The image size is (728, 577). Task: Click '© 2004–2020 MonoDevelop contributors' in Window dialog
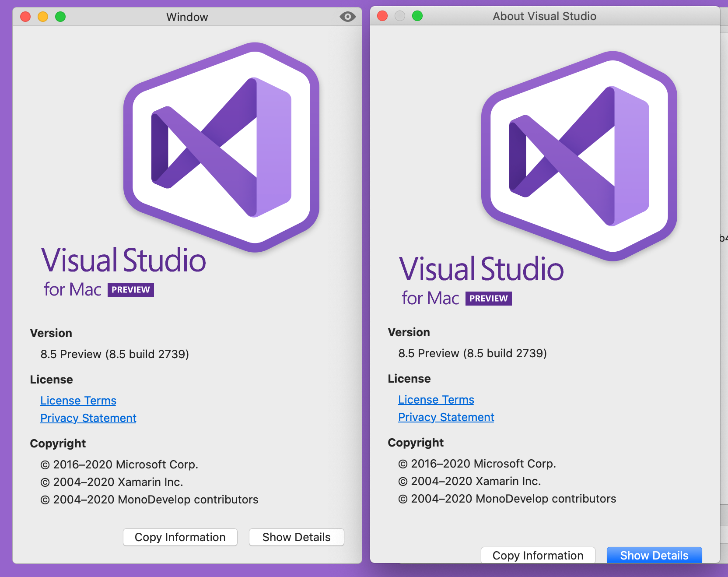pos(149,500)
